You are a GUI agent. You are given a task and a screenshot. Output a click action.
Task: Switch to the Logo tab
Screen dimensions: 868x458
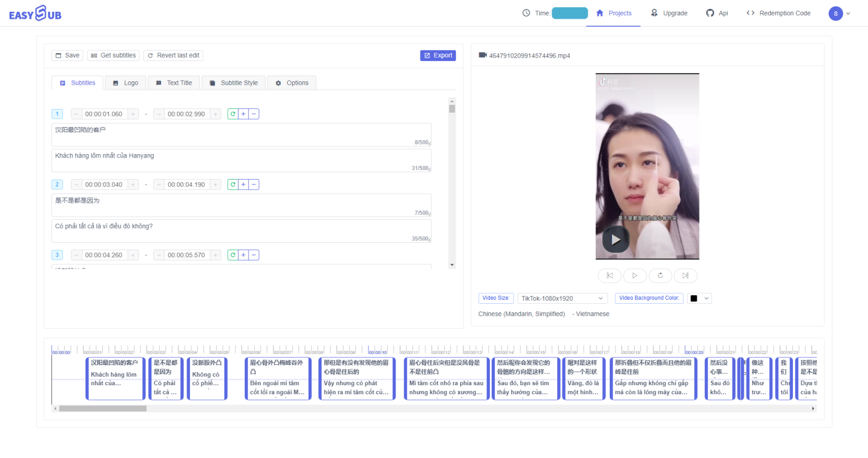(125, 82)
